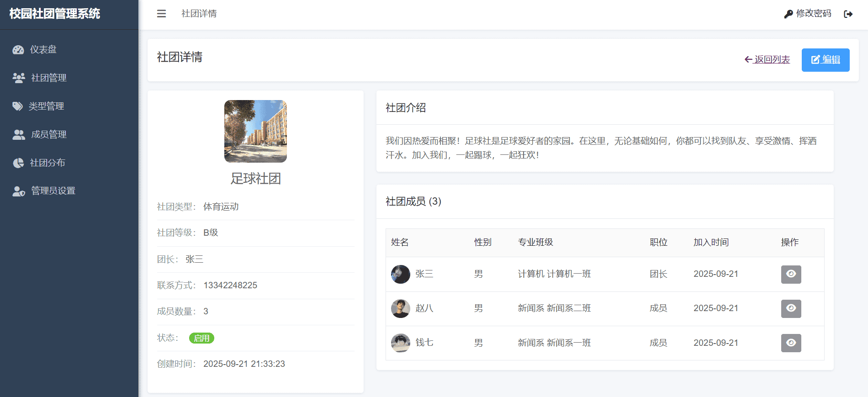Click the creation time 2025-09-21 21:33:23
This screenshot has height=397, width=868.
point(244,364)
